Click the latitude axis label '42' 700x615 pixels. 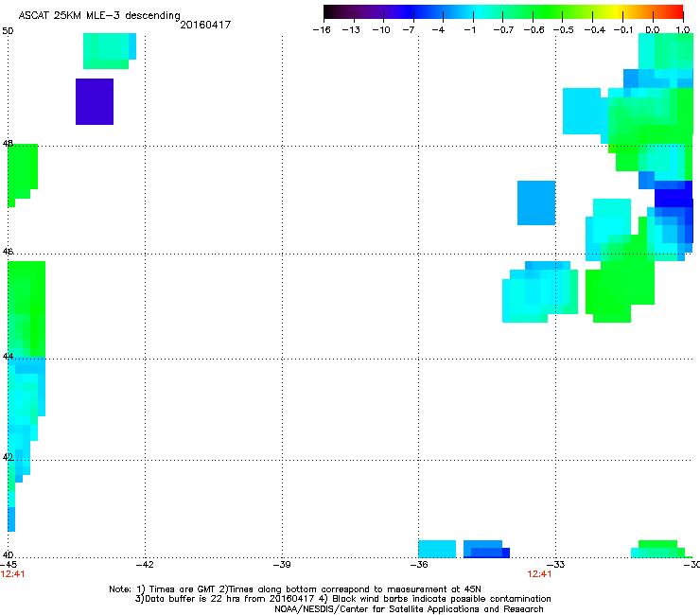point(8,457)
